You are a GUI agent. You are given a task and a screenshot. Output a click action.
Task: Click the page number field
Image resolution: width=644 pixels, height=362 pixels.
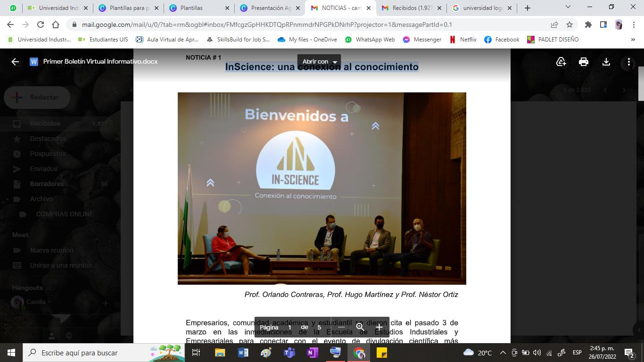289,327
